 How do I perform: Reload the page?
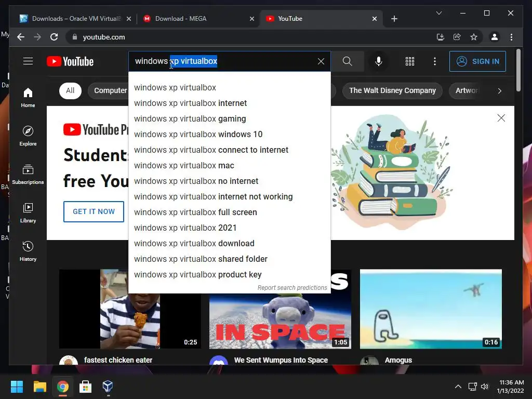(54, 37)
